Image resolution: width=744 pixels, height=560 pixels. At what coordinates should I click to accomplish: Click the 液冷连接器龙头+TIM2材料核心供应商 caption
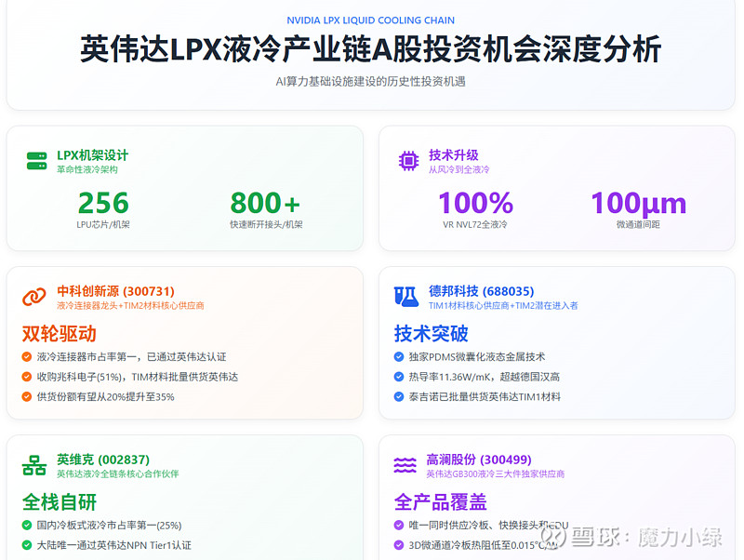(130, 306)
